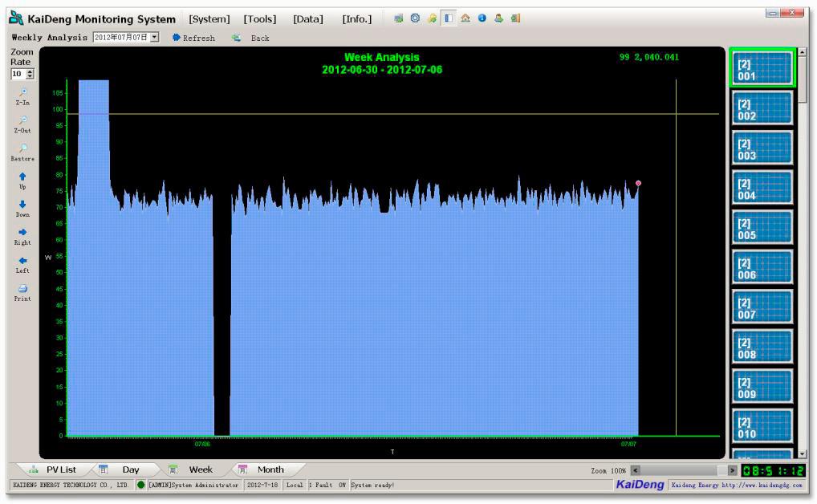Click the user switch icon in toolbar
Viewport: 817px width, 504px height.
(x=498, y=18)
